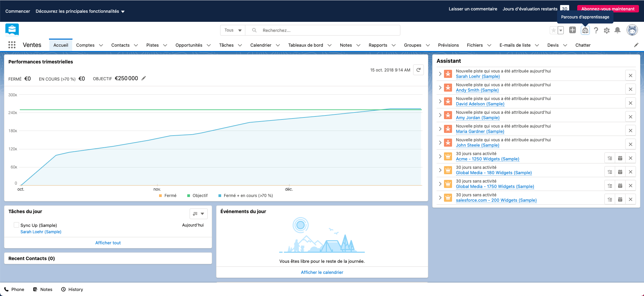Screen dimensions: 644x296
Task: Expand the Sarah Loehr assistant item
Action: pos(440,74)
